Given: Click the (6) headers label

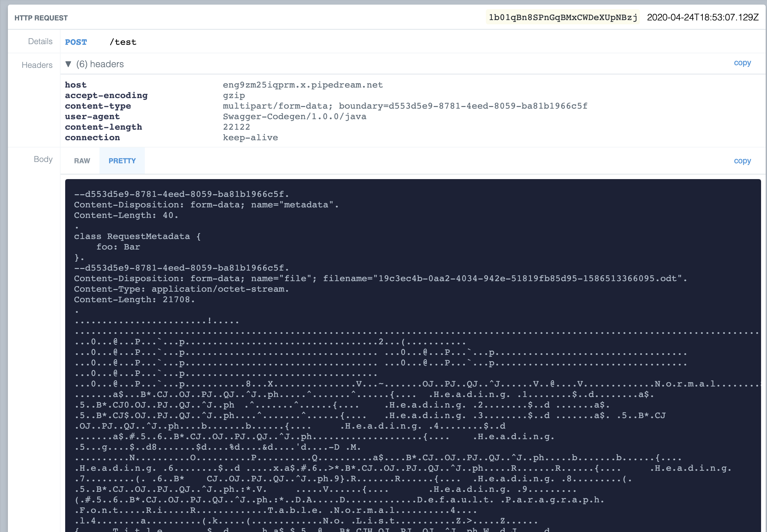Looking at the screenshot, I should (x=100, y=64).
